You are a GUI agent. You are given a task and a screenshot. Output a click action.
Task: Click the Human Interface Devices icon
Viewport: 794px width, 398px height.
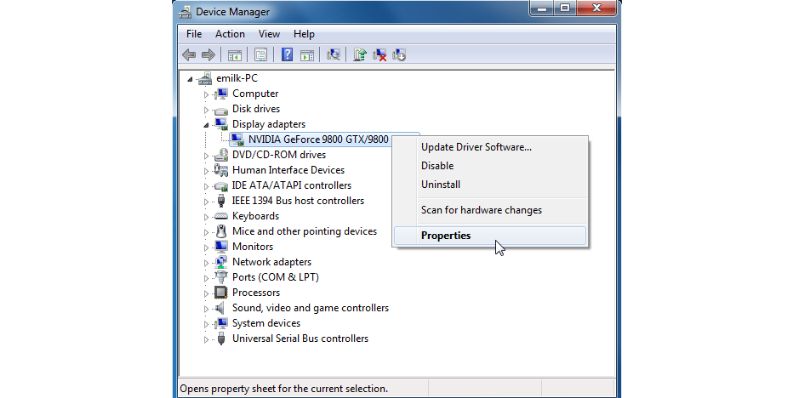click(221, 170)
